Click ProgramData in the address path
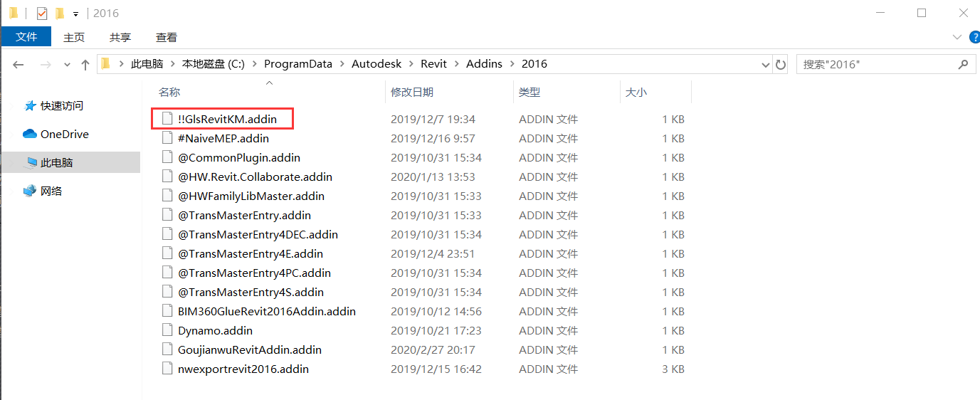Screen dimensions: 980x400 coord(298,64)
